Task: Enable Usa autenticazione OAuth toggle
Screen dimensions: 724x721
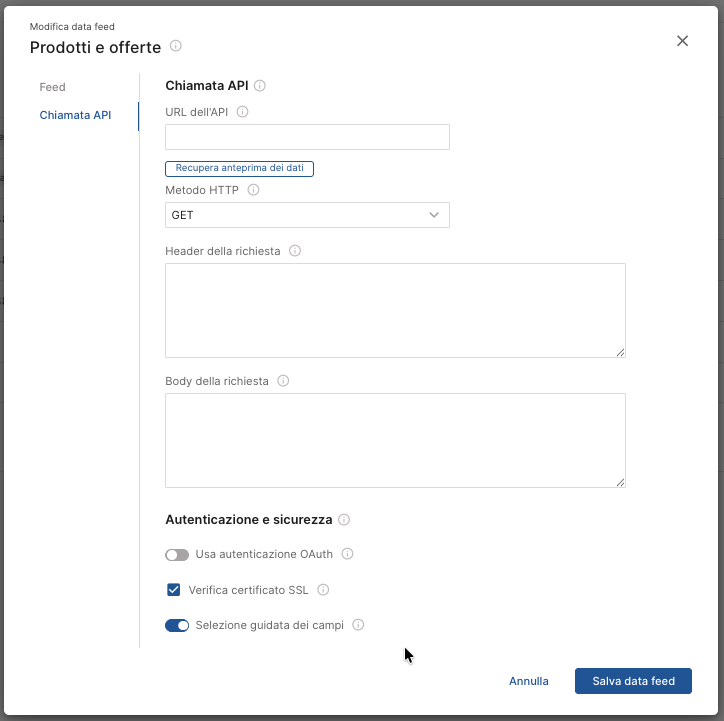Action: (x=177, y=554)
